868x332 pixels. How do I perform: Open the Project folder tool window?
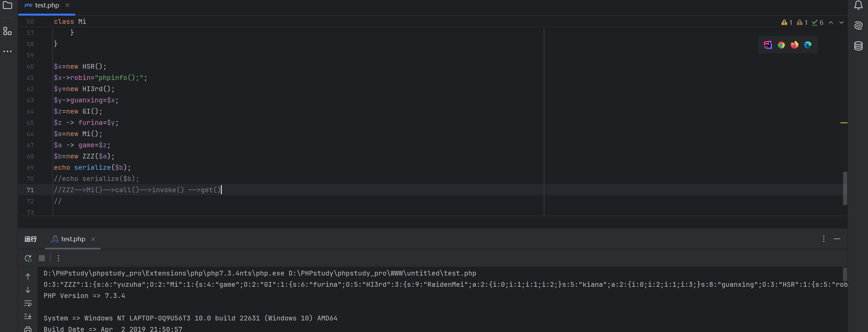click(7, 5)
